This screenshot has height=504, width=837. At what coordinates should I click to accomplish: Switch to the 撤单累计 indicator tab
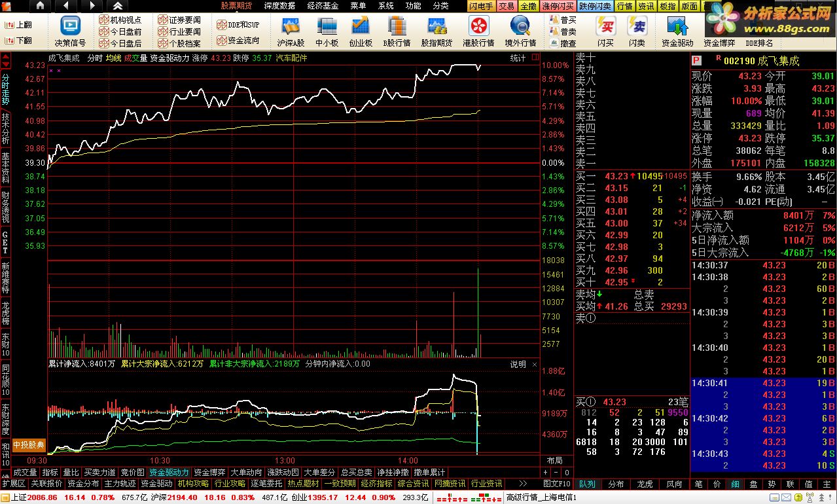click(x=429, y=472)
